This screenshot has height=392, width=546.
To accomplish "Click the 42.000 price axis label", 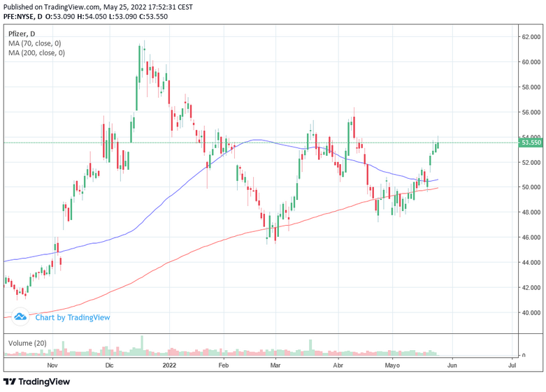I will click(531, 288).
